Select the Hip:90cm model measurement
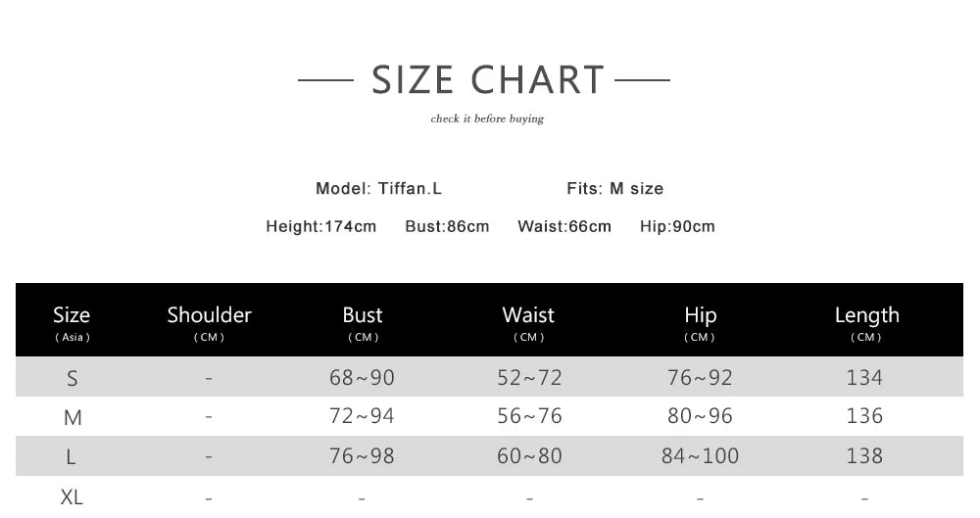This screenshot has height=518, width=980. coord(677,226)
